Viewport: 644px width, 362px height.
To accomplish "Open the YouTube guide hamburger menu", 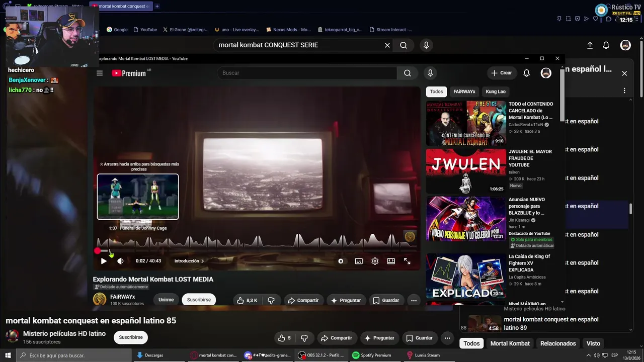I will [100, 73].
